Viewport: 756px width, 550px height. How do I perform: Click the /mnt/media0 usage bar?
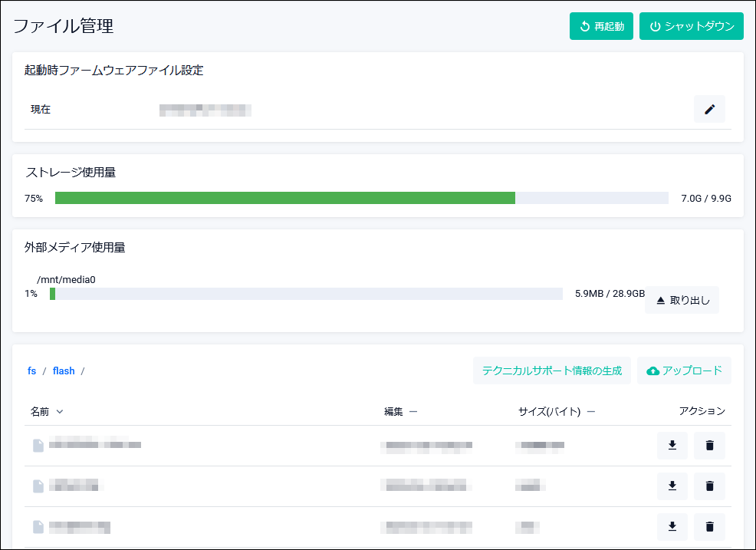tap(306, 294)
